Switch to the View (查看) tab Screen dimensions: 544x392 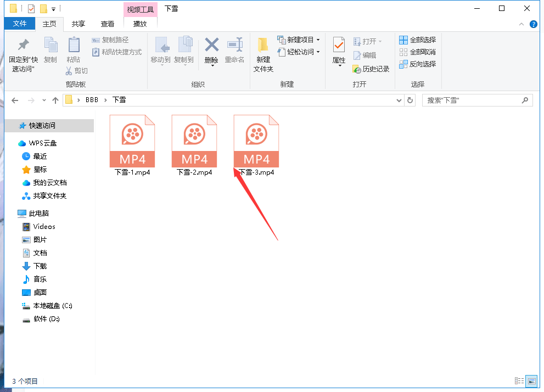coord(108,24)
